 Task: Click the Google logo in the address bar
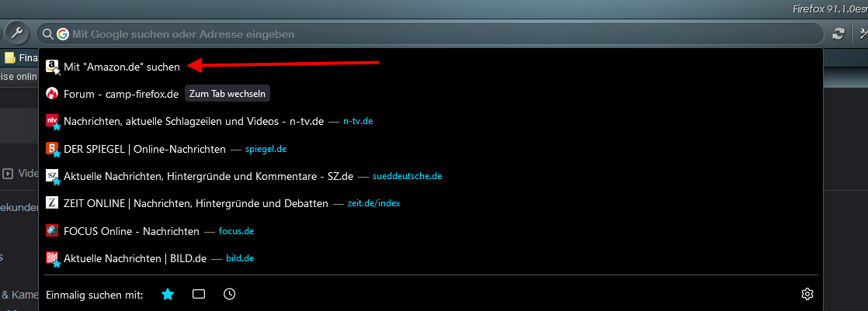pyautogui.click(x=62, y=34)
